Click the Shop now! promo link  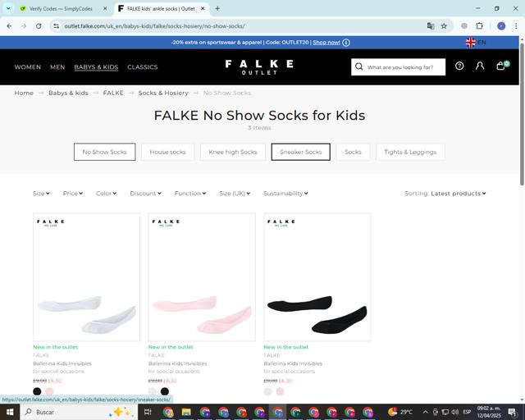[x=326, y=43]
